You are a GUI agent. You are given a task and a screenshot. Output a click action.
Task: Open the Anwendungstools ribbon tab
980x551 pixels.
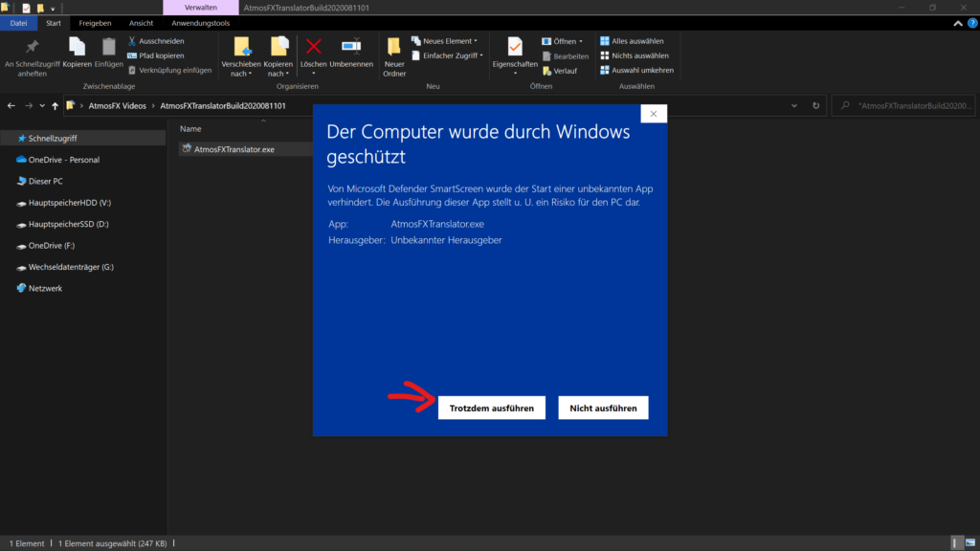[x=201, y=23]
